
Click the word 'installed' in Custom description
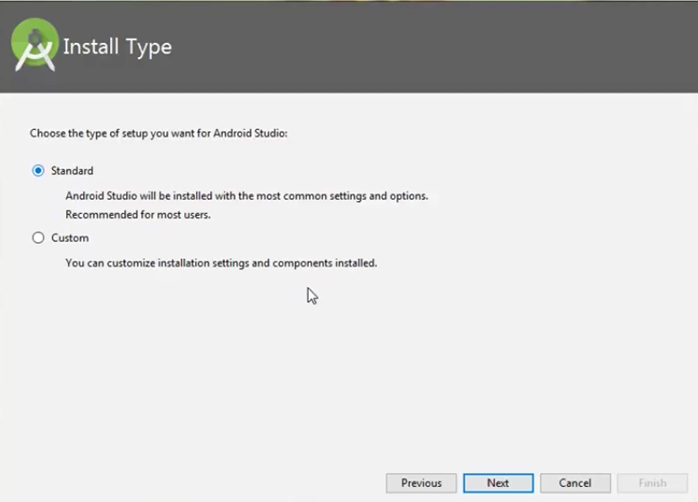(x=356, y=263)
